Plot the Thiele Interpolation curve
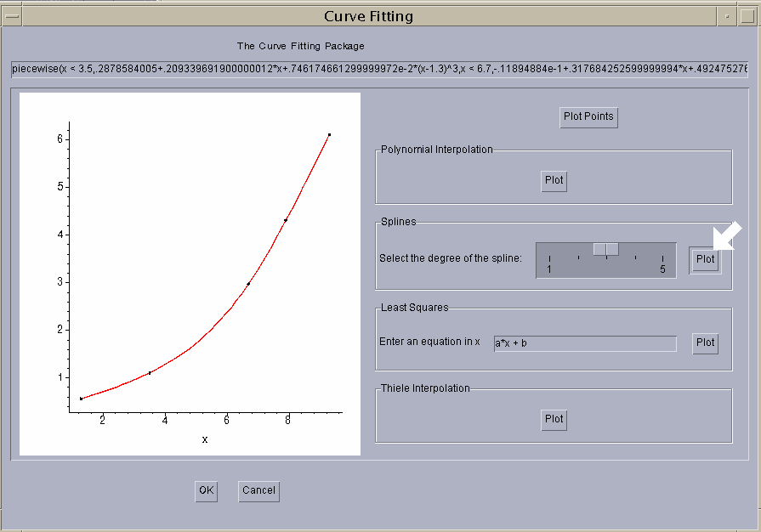Screen dimensions: 761x532 554,419
